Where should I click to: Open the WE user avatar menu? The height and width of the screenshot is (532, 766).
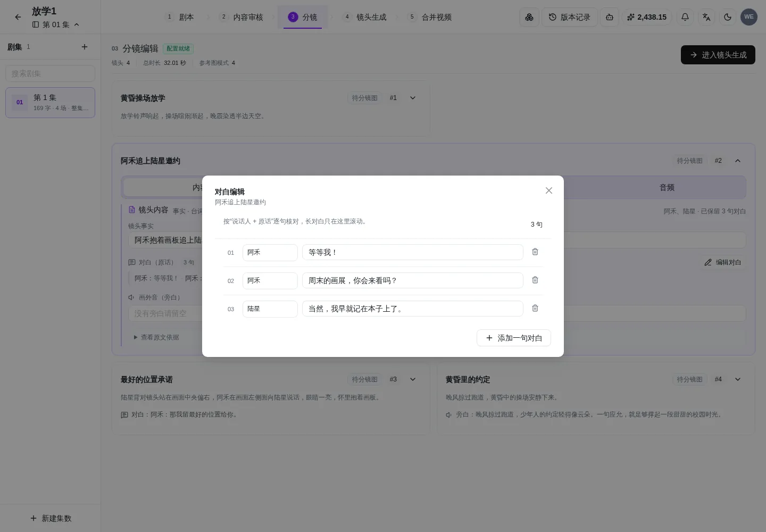(749, 17)
